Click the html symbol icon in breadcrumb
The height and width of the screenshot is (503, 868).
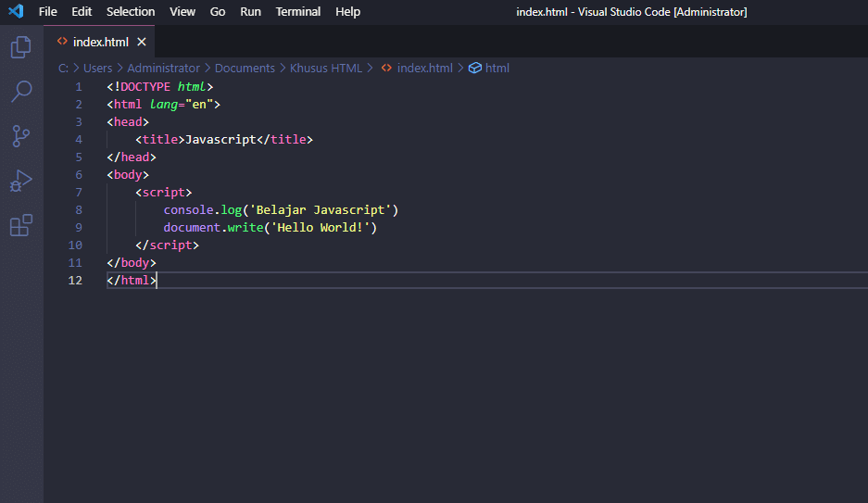pyautogui.click(x=475, y=68)
